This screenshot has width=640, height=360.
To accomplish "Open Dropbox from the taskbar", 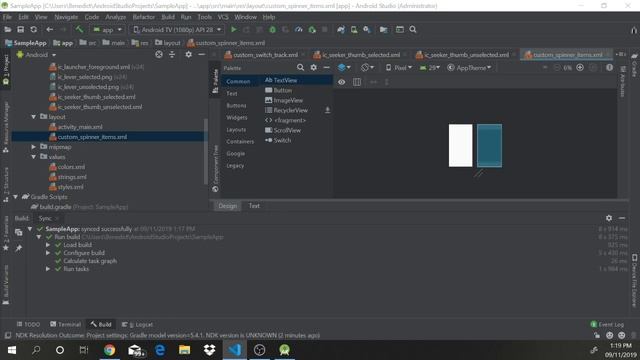I will pyautogui.click(x=209, y=350).
